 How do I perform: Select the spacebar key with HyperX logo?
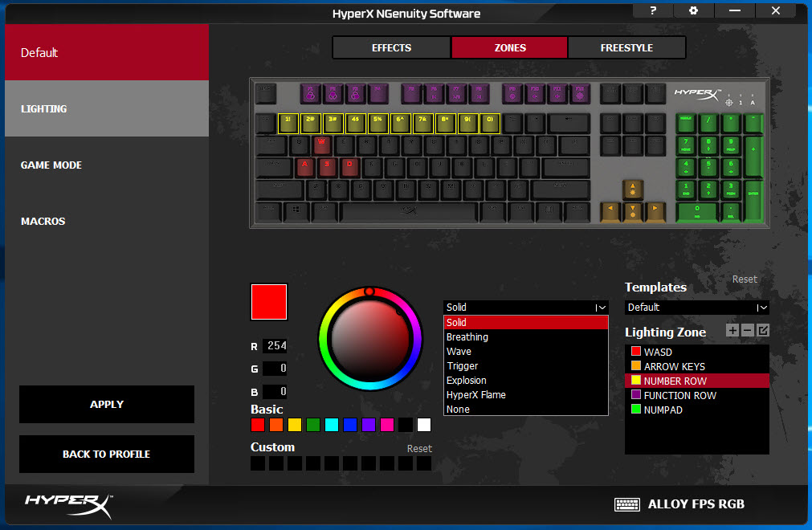tap(409, 211)
